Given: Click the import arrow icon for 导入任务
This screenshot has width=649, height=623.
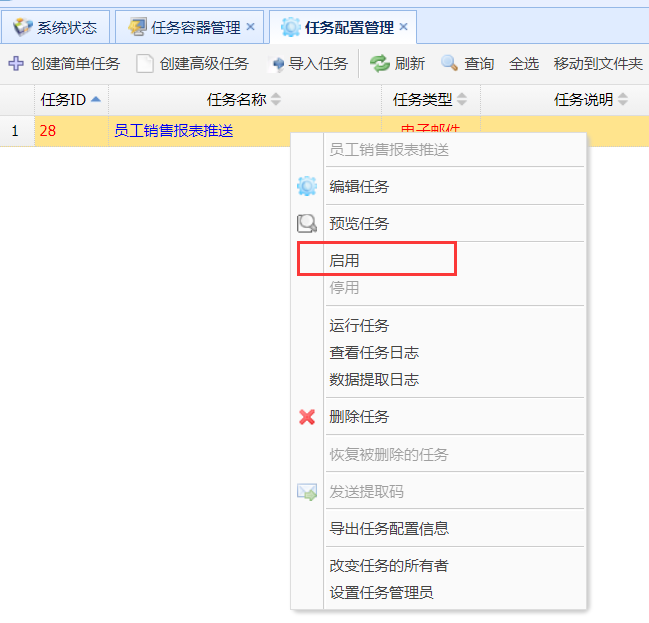Looking at the screenshot, I should coord(277,64).
